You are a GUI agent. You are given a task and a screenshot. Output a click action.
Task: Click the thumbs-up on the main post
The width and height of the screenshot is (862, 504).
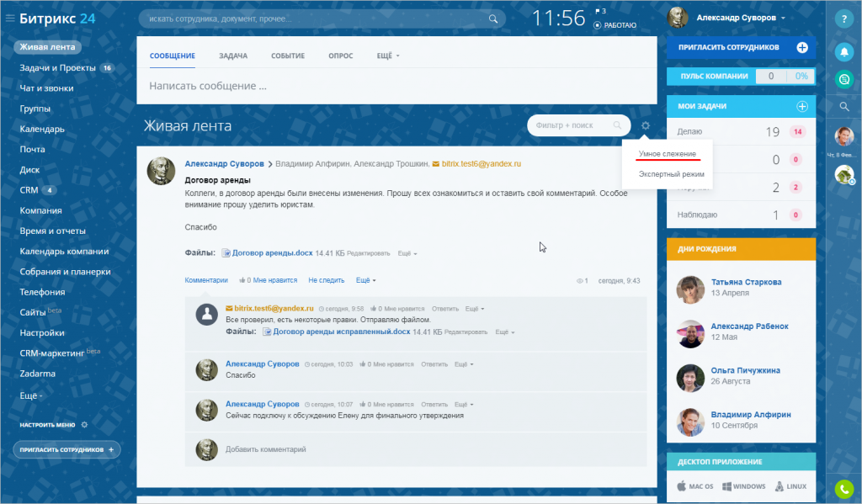point(242,280)
